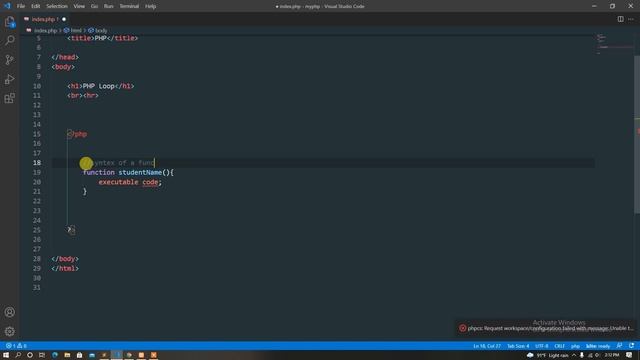Open File Explorer from the taskbar
This screenshot has height=360, width=640.
pyautogui.click(x=67, y=355)
